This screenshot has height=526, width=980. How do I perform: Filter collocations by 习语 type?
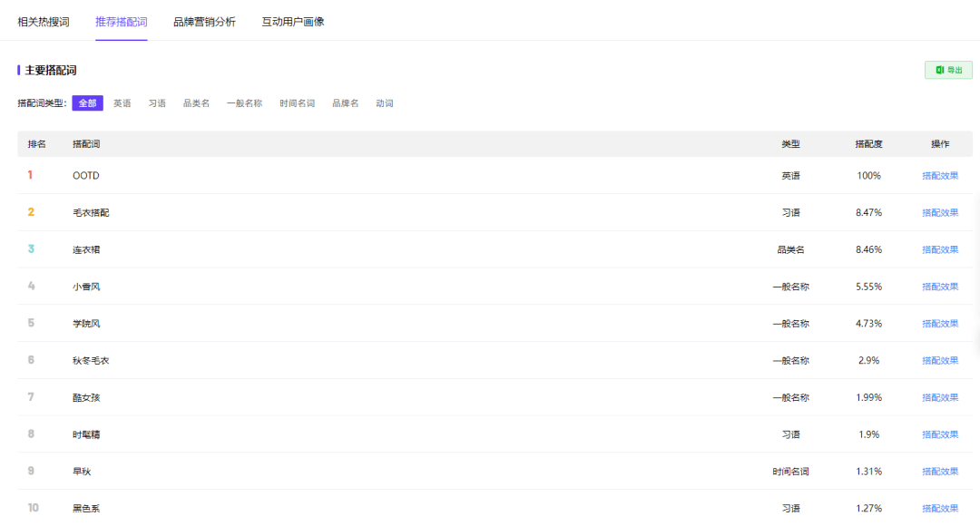point(157,103)
